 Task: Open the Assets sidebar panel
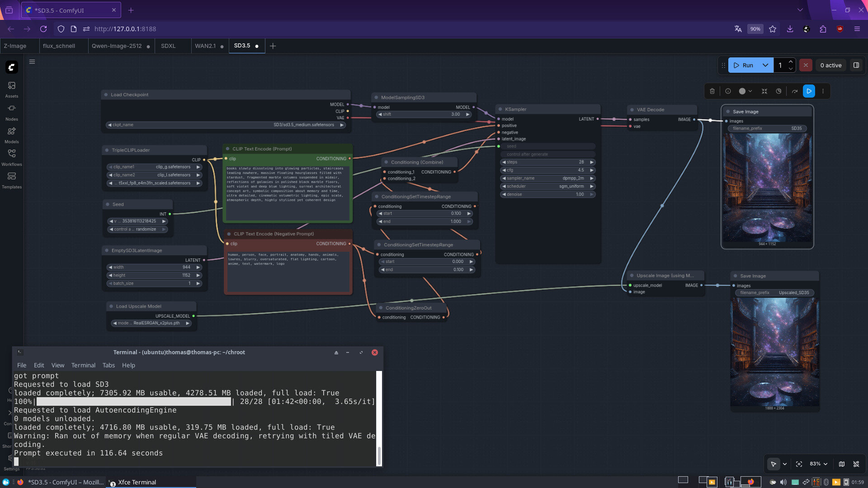(12, 89)
